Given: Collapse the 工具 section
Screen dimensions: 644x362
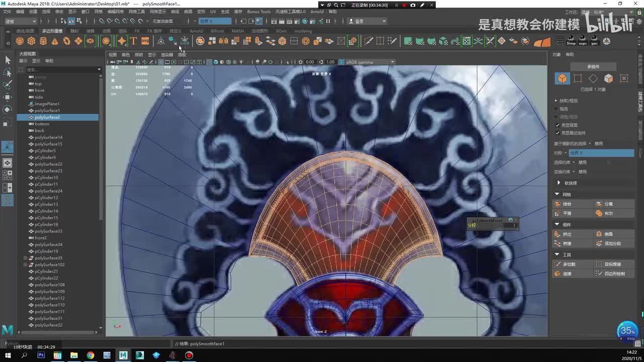Looking at the screenshot, I should click(x=557, y=255).
